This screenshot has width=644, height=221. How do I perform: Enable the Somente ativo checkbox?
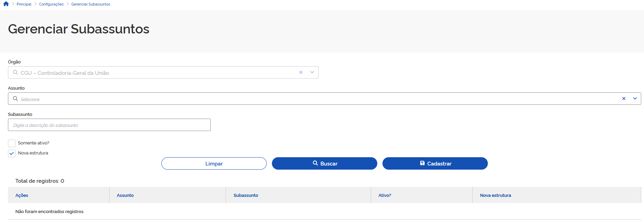click(x=12, y=143)
